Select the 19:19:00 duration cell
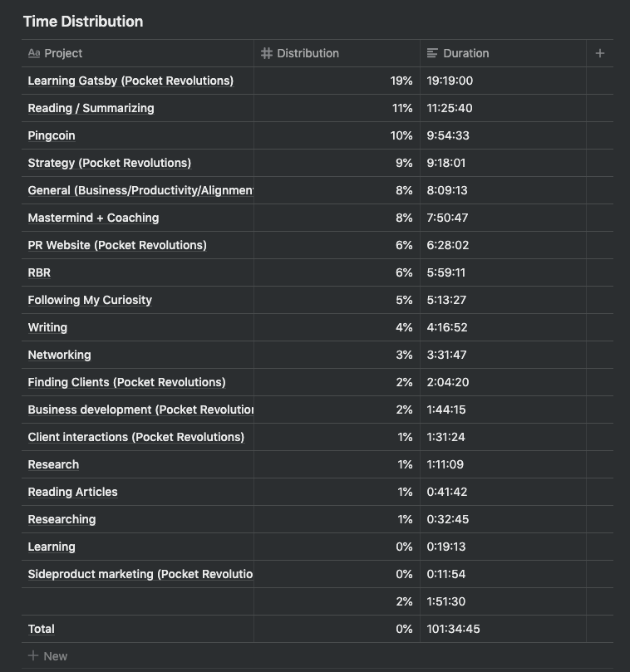This screenshot has height=672, width=630. point(450,81)
